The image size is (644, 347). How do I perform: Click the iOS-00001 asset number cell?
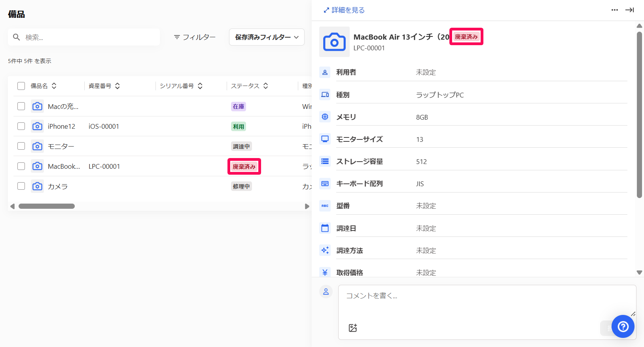104,126
